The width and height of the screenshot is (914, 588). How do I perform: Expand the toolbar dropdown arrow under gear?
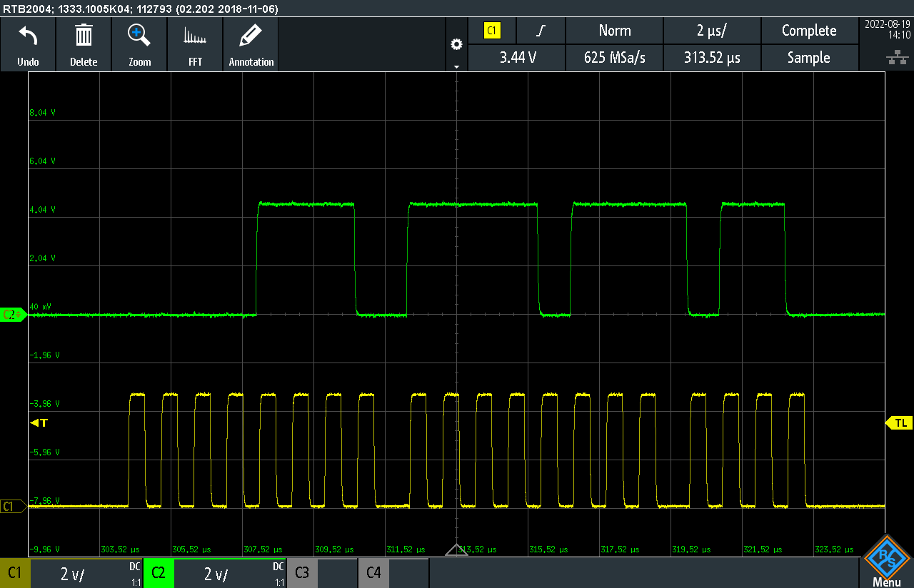point(456,66)
